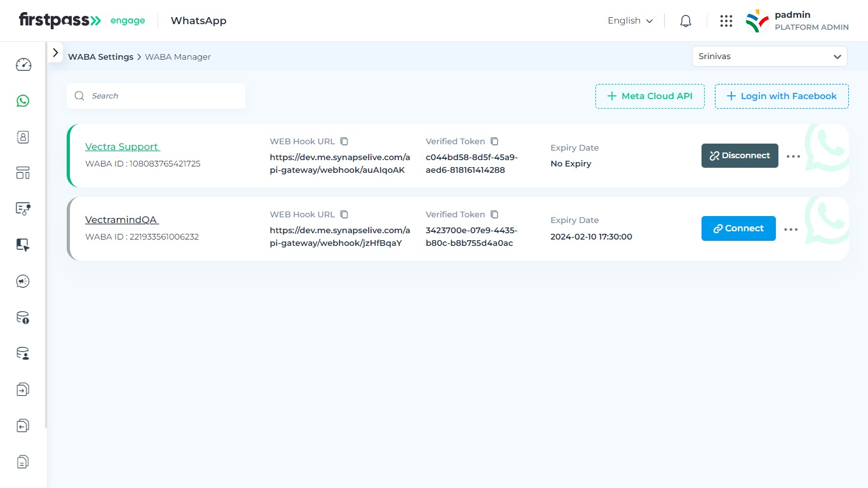Open the English language dropdown

(630, 21)
